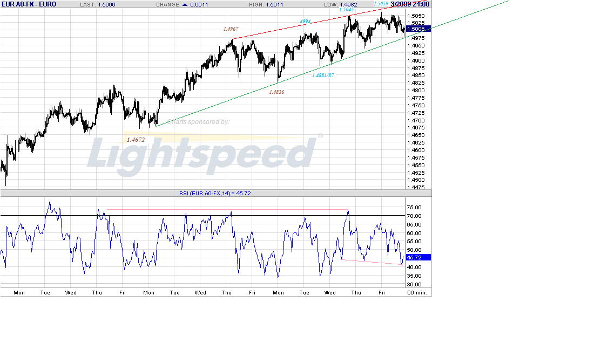Click the 1.4750 price axis label
Image resolution: width=615 pixels, height=364 pixels.
[x=416, y=106]
